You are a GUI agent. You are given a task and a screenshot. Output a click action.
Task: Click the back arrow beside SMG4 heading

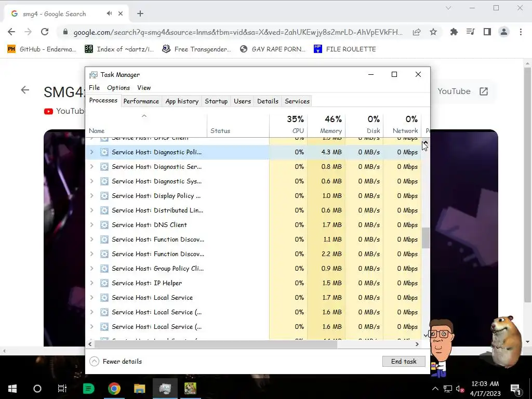pyautogui.click(x=25, y=90)
